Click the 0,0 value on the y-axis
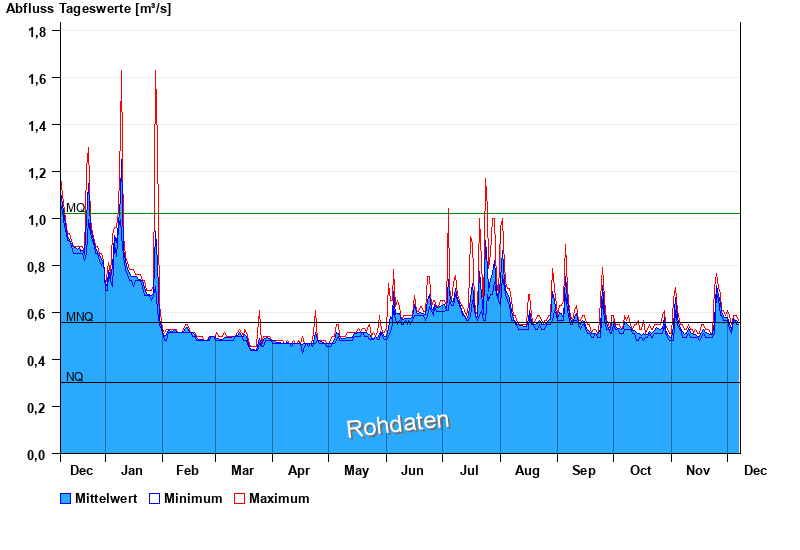This screenshot has width=800, height=550. [38, 455]
